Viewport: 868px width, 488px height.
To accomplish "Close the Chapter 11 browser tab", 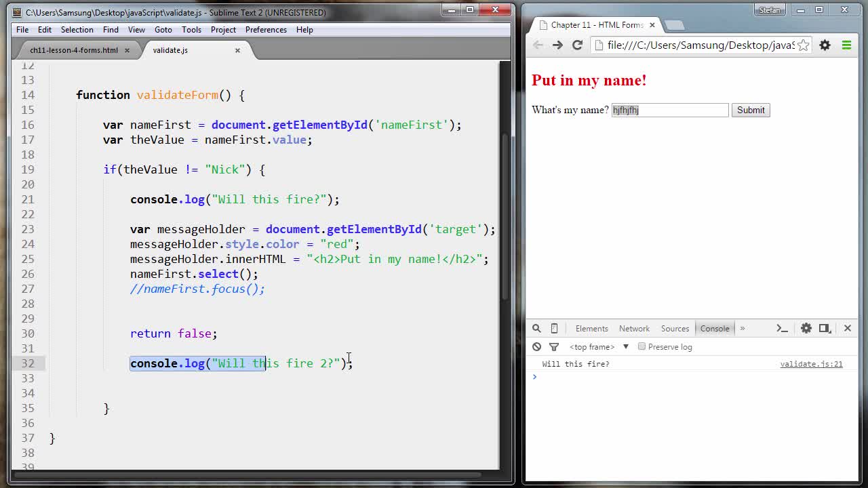I will click(652, 24).
